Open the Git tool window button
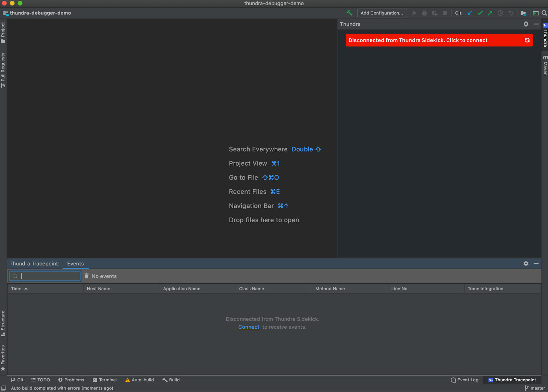548x392 pixels. (x=17, y=380)
